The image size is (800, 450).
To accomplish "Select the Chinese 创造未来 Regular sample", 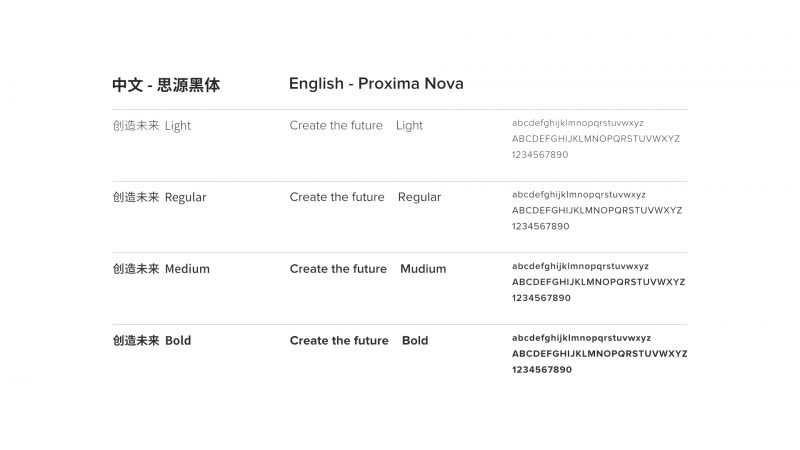I will click(x=159, y=197).
